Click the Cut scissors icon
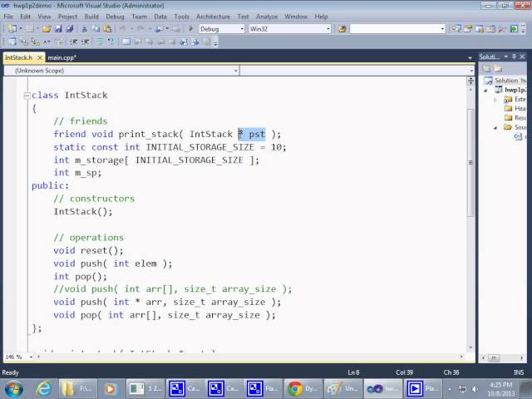The height and width of the screenshot is (399, 532). pos(85,29)
